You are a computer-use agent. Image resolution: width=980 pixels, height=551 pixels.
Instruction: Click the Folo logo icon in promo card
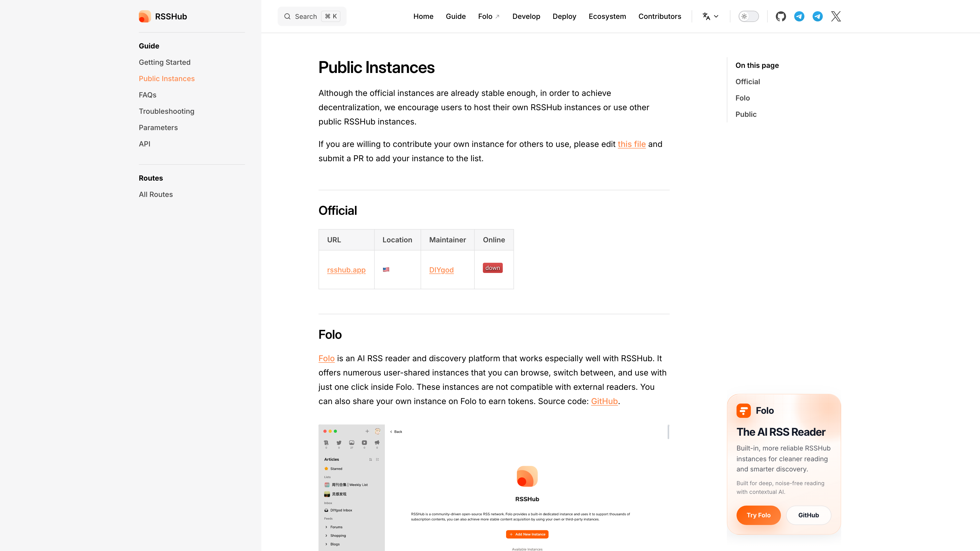pyautogui.click(x=743, y=410)
